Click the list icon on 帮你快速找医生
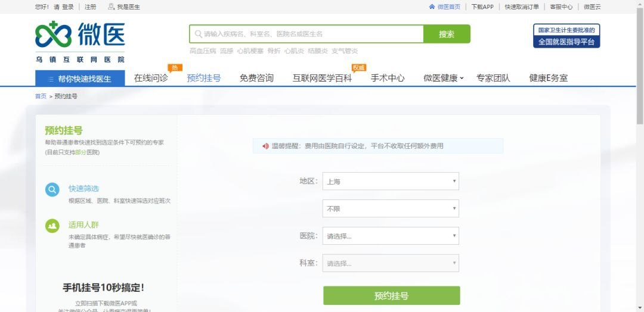This screenshot has height=312, width=644. tap(50, 79)
